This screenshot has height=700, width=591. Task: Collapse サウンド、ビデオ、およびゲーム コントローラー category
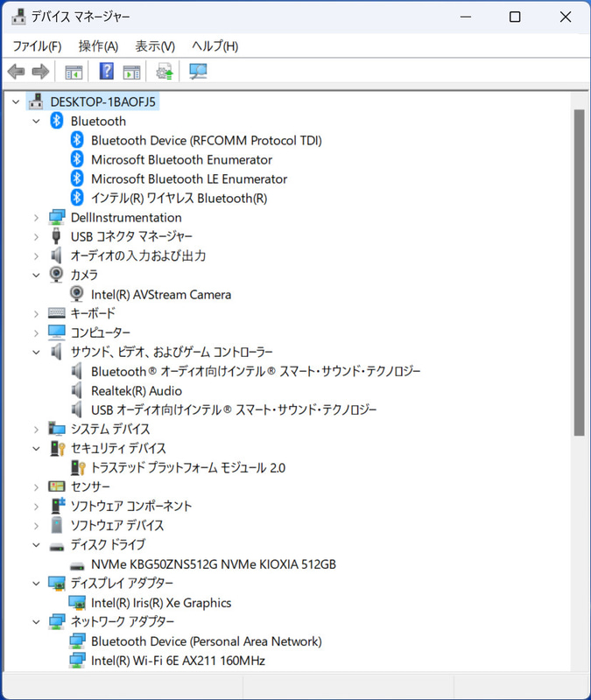tap(36, 353)
